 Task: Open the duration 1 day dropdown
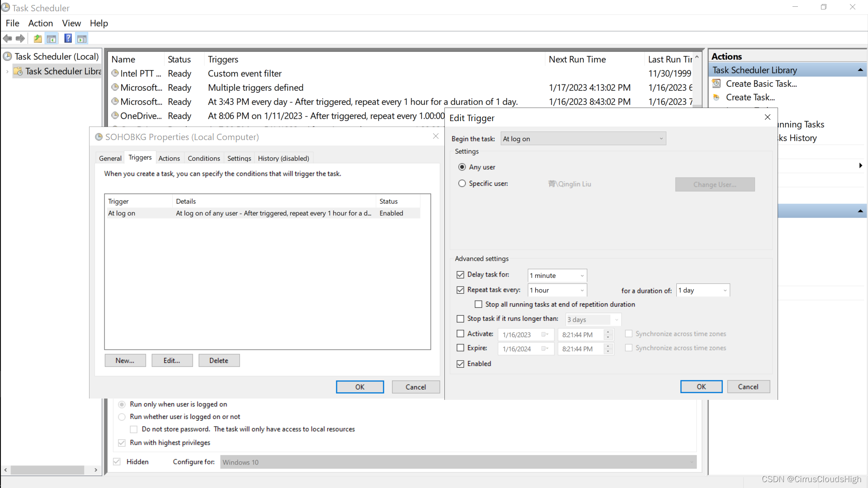pyautogui.click(x=703, y=290)
